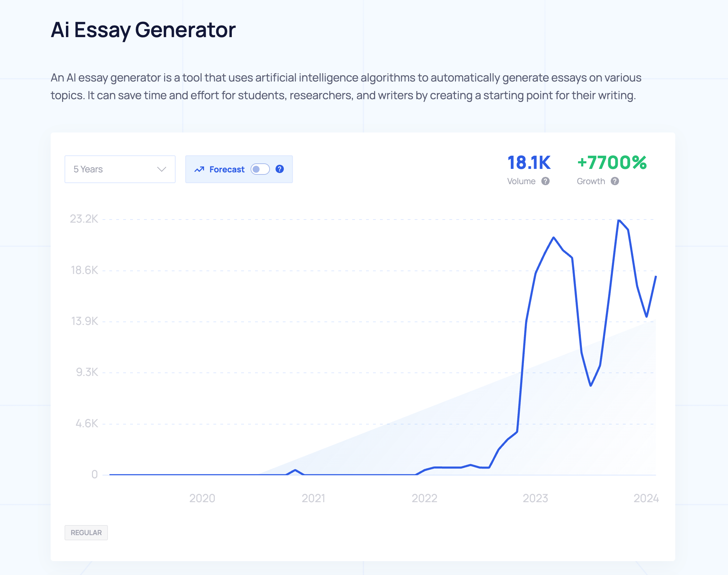Click the 23.2K y-axis label
This screenshot has width=728, height=575.
[84, 219]
